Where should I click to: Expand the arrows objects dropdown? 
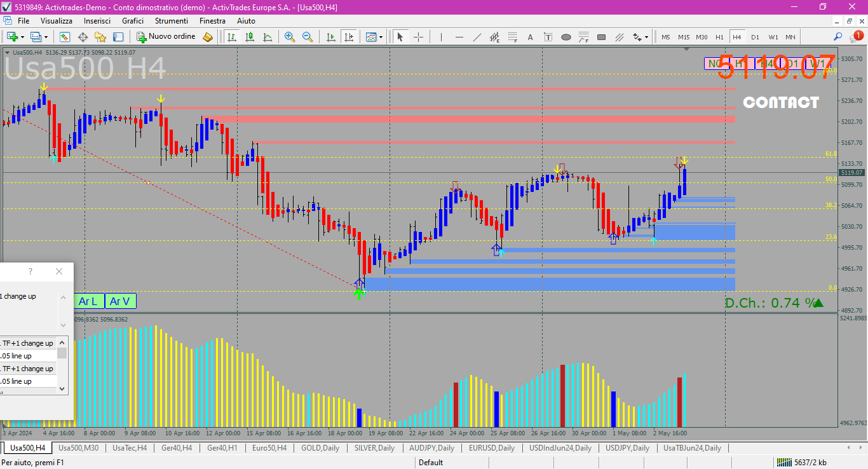tap(647, 37)
